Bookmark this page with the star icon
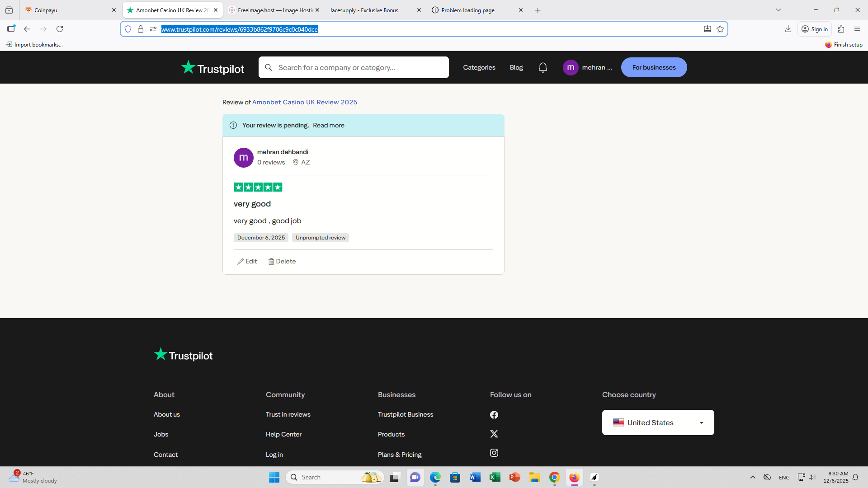The width and height of the screenshot is (868, 488). click(x=720, y=29)
